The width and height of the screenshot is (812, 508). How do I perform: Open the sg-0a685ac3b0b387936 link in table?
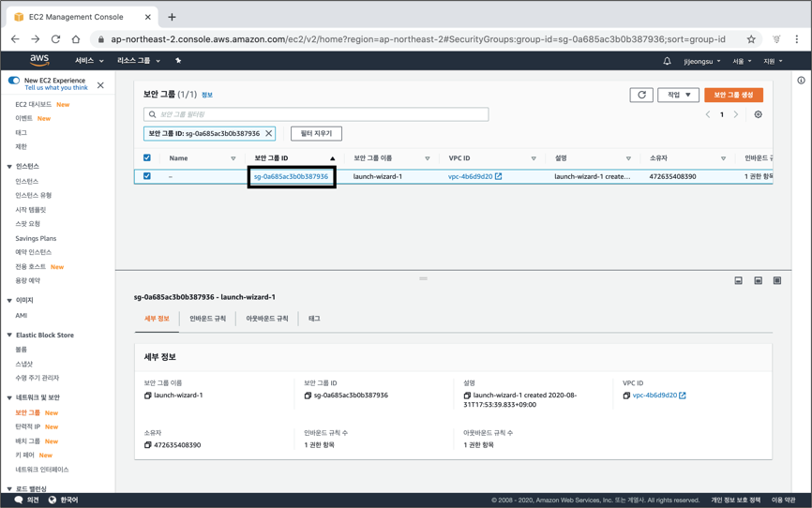coord(291,176)
